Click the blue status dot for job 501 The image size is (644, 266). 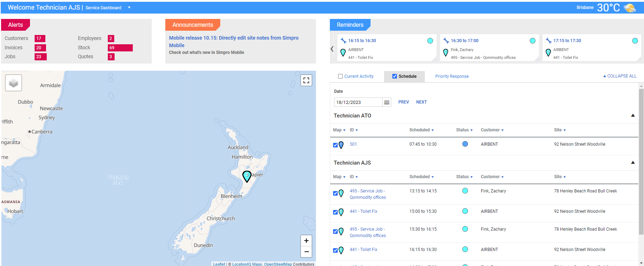pos(465,144)
